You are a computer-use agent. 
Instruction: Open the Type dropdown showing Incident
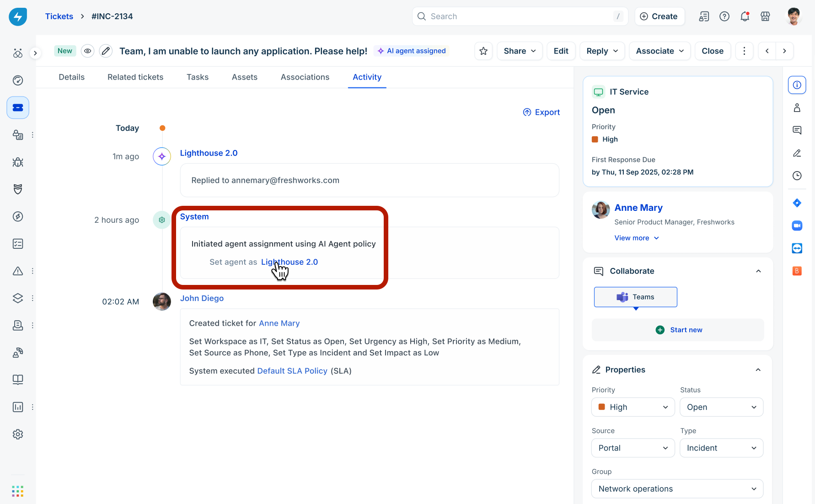(722, 448)
